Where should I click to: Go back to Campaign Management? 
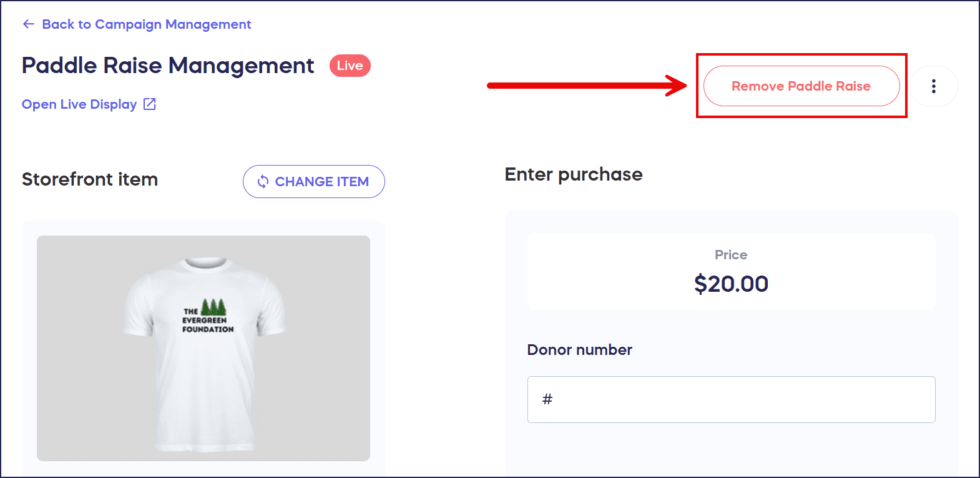[x=146, y=24]
